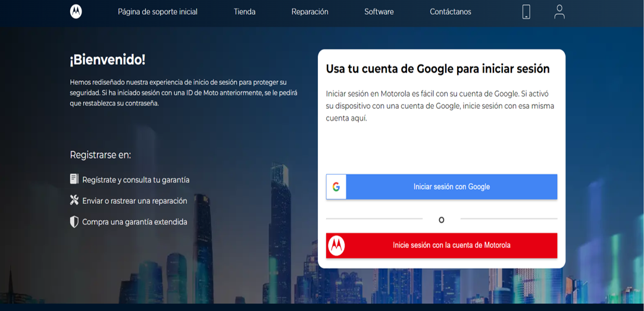Open Enviar o rastrear una reparación link
Image resolution: width=644 pixels, height=311 pixels.
(135, 201)
